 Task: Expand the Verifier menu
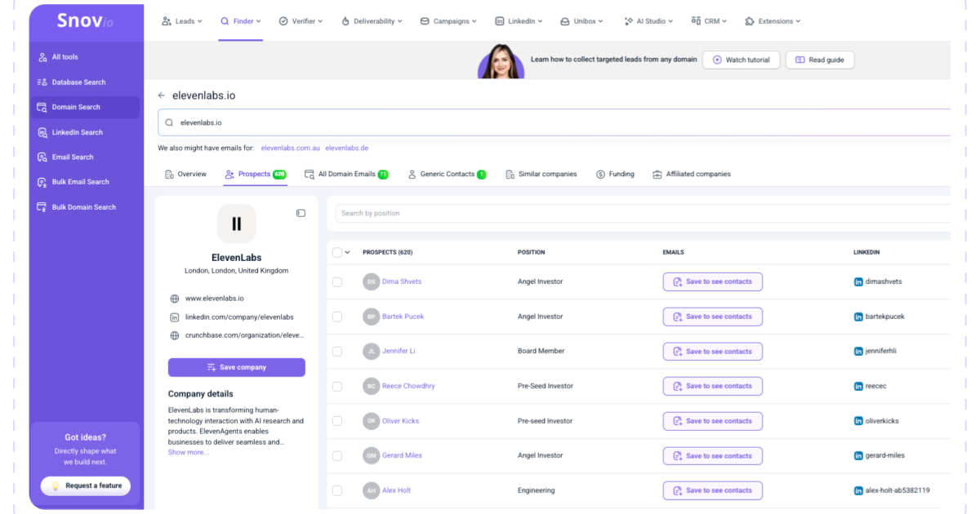(301, 21)
